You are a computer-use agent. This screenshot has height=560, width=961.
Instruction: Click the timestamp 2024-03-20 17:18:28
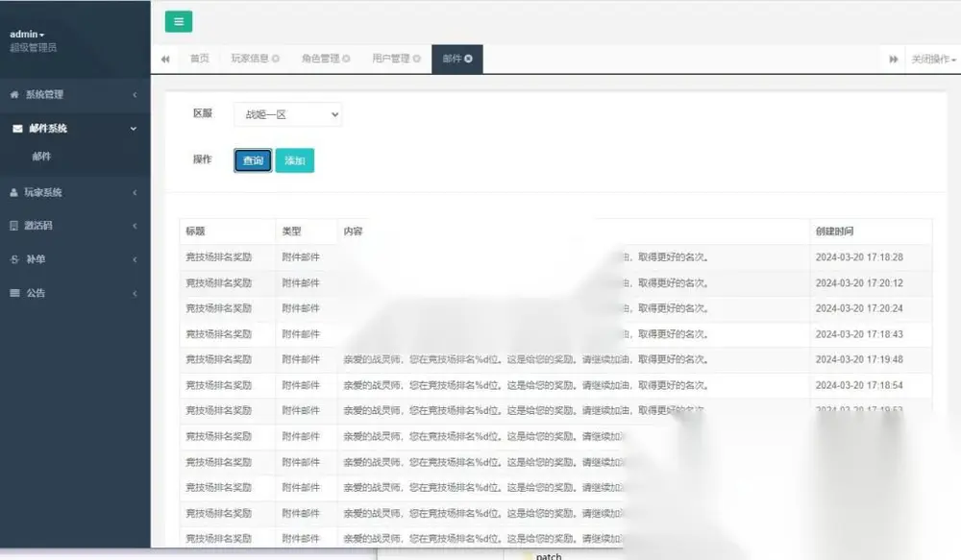(859, 257)
